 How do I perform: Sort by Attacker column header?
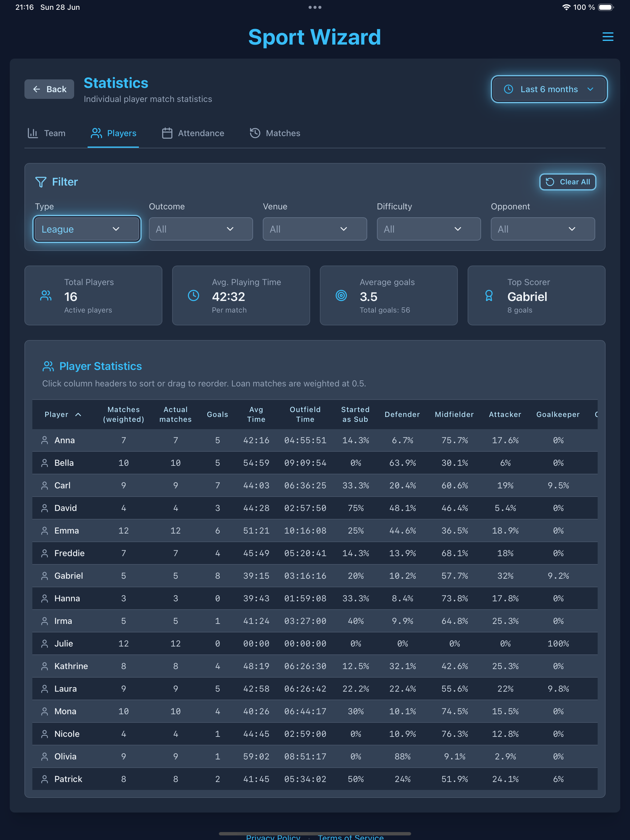(505, 414)
